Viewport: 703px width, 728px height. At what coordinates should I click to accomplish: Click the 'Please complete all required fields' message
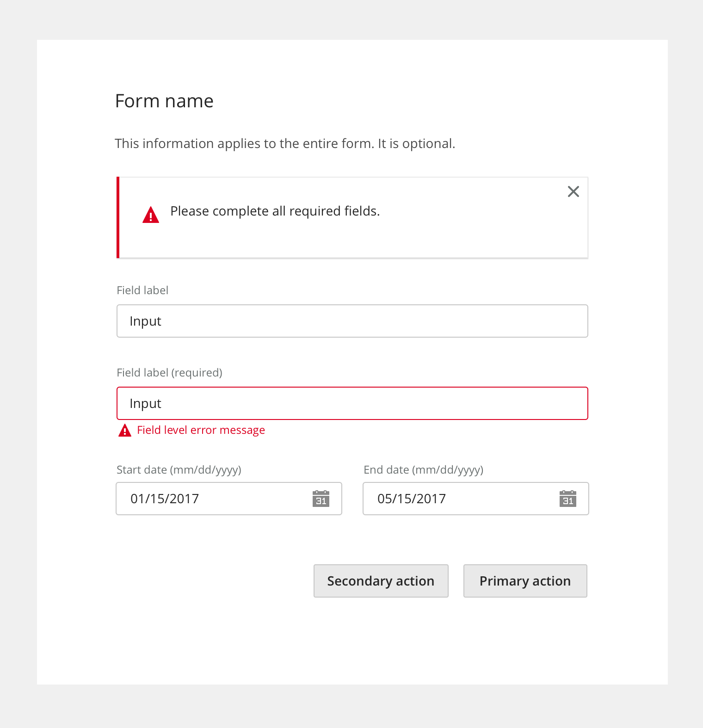click(275, 211)
